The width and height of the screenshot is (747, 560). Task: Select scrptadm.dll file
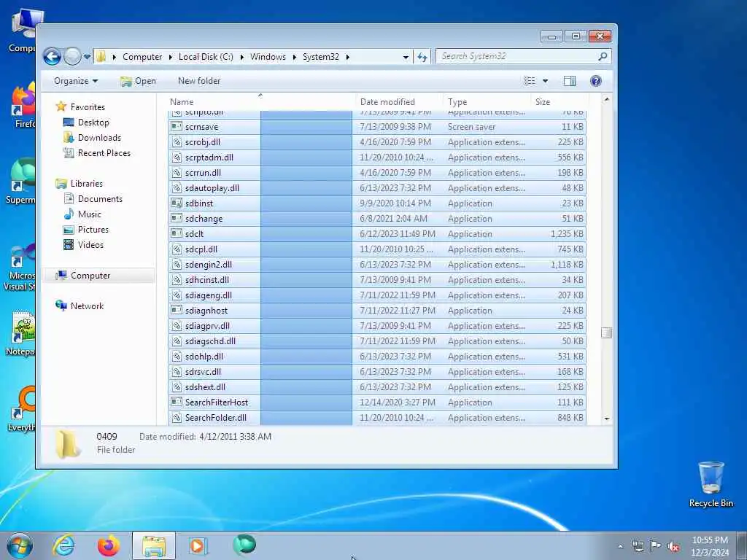[x=377, y=157]
